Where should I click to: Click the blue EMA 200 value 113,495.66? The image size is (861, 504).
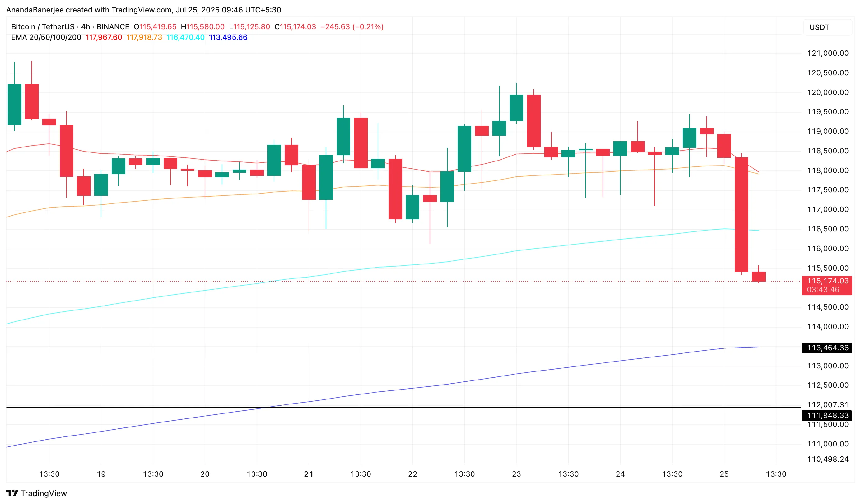(228, 37)
